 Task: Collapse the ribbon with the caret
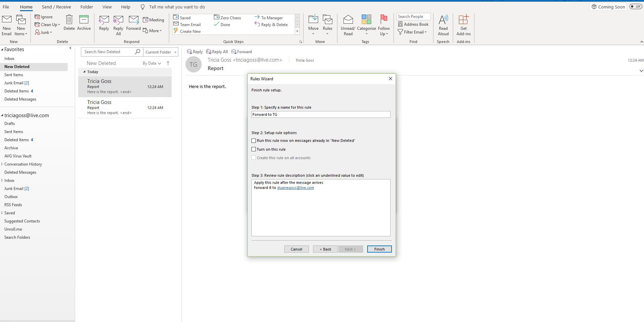[x=641, y=42]
